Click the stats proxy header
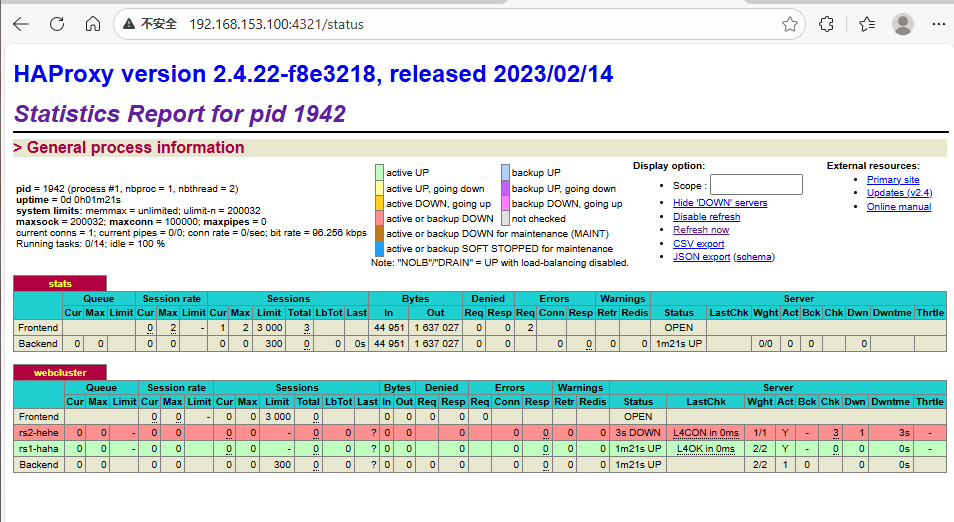Image resolution: width=954 pixels, height=522 pixels. [x=60, y=284]
